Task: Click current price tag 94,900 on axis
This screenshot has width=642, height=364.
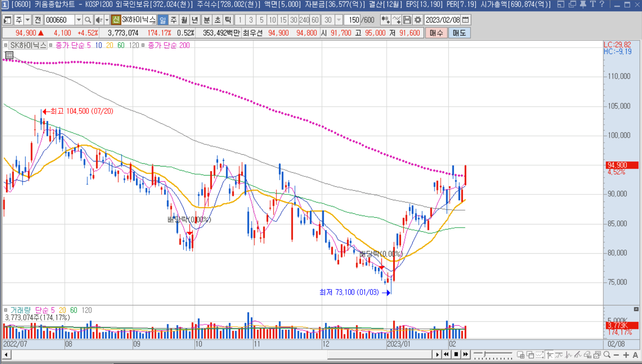Action: click(621, 165)
